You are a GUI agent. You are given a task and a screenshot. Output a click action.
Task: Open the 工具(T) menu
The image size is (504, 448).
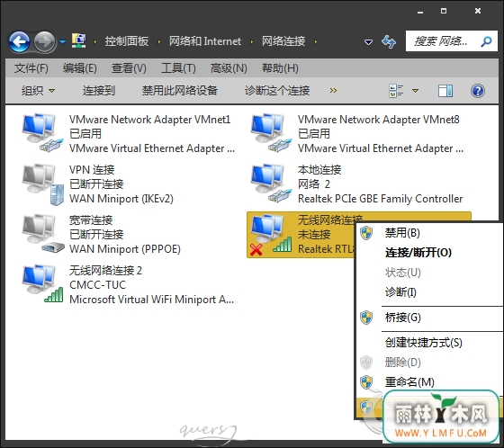coord(178,68)
